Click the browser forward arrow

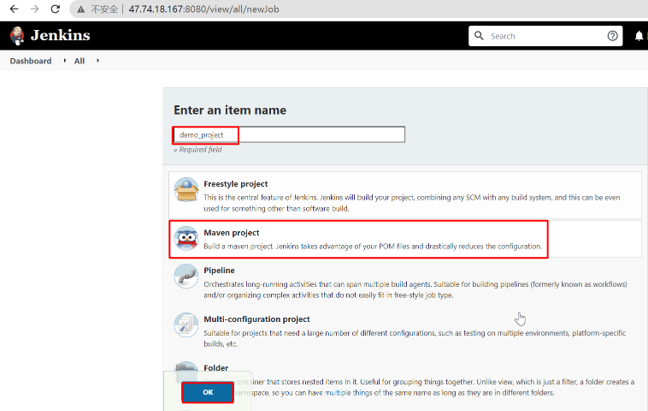click(35, 9)
